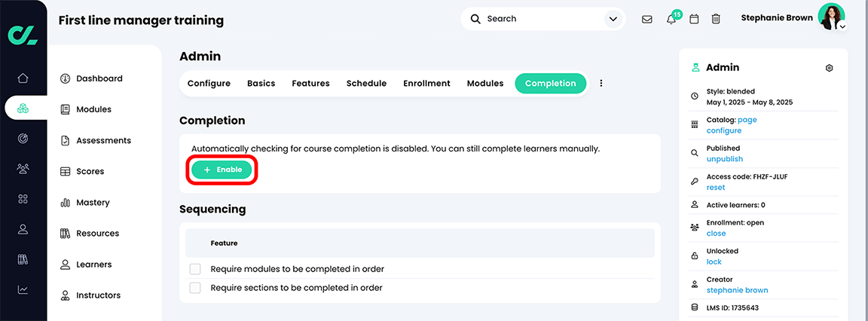Open the groups icon in left rail

(x=23, y=168)
